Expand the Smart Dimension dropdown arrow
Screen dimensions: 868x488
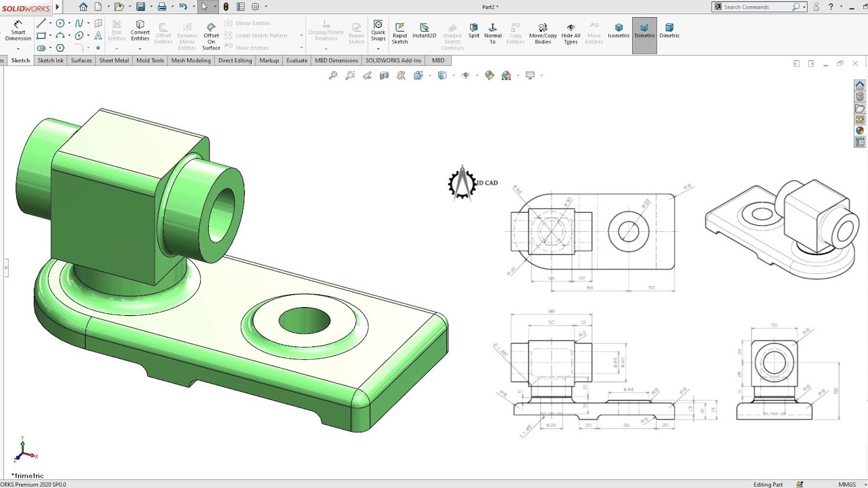(x=18, y=49)
